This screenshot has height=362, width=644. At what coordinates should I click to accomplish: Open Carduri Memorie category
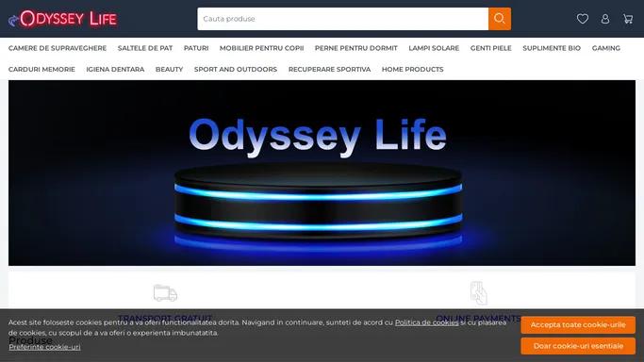pos(41,70)
